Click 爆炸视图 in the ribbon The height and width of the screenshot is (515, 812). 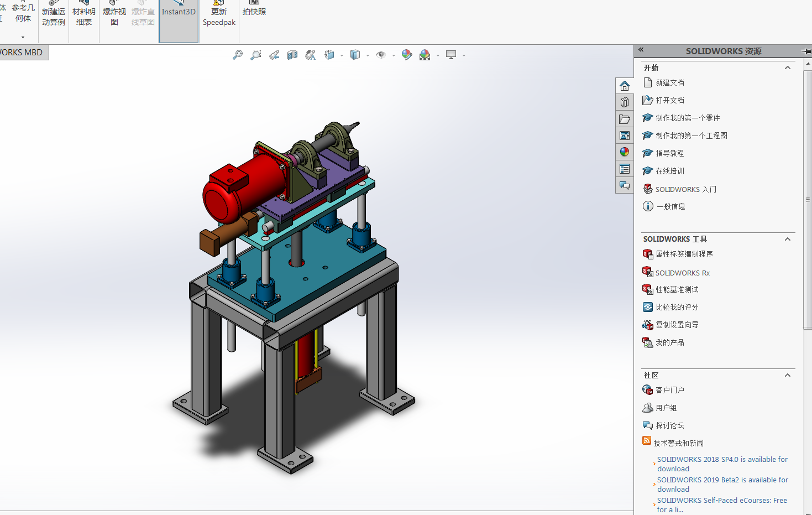[114, 17]
